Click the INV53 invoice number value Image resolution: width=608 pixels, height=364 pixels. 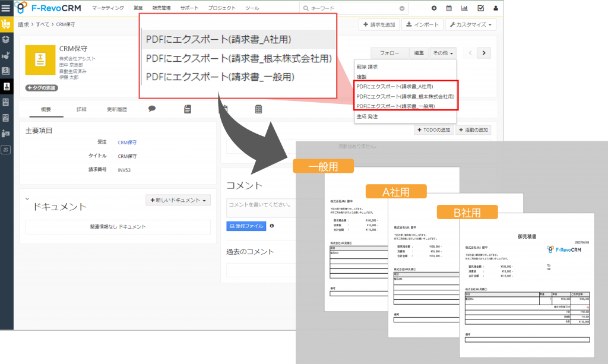tap(124, 170)
